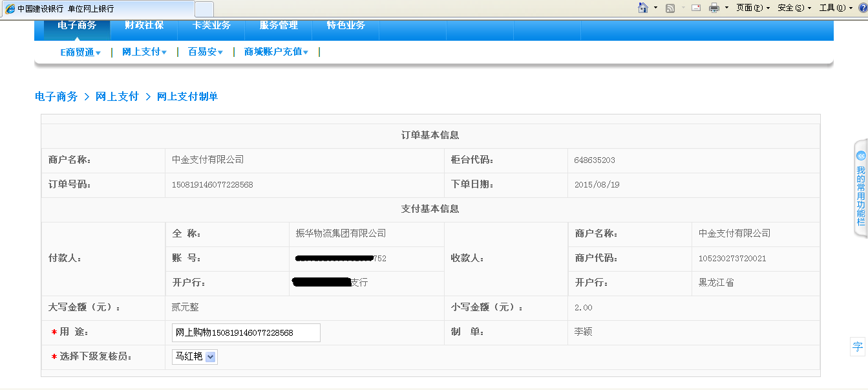
Task: Click the 订单基本信息 section header
Action: 430,136
